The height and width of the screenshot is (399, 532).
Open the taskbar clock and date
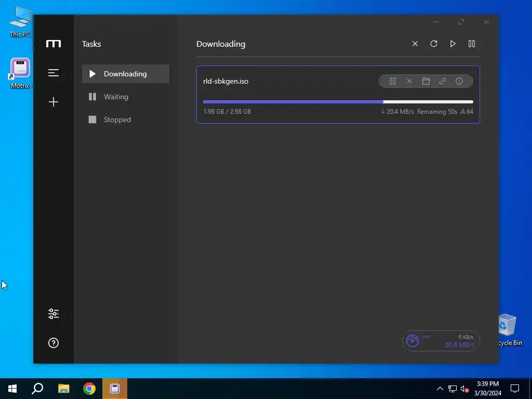point(487,389)
